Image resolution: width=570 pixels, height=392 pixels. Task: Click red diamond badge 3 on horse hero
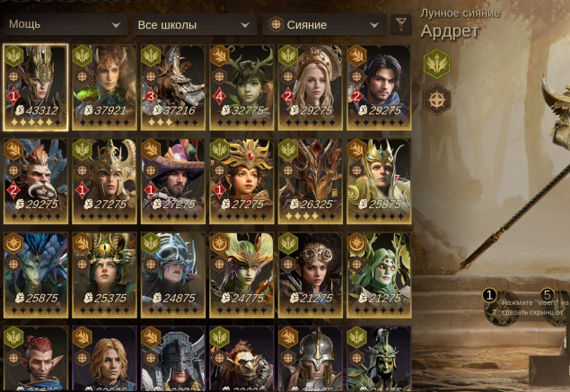pyautogui.click(x=151, y=96)
